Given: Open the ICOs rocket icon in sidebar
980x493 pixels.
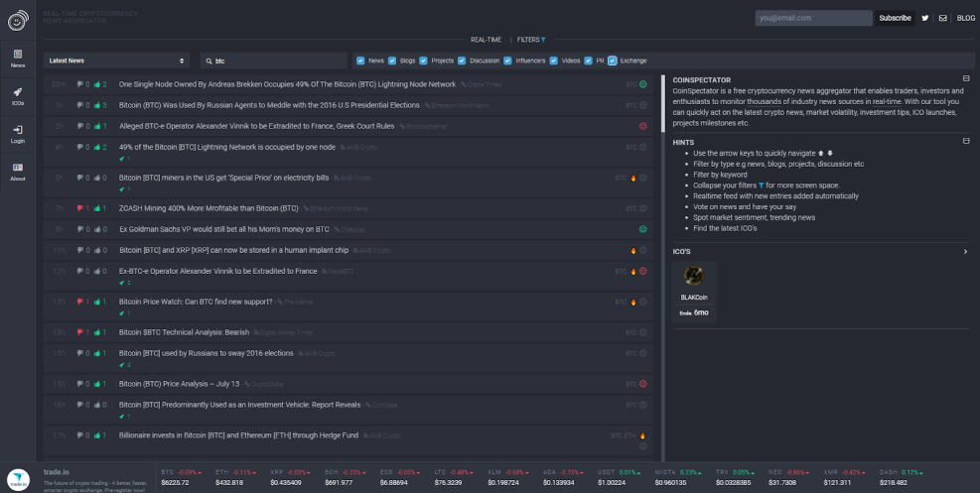Looking at the screenshot, I should coord(18,95).
